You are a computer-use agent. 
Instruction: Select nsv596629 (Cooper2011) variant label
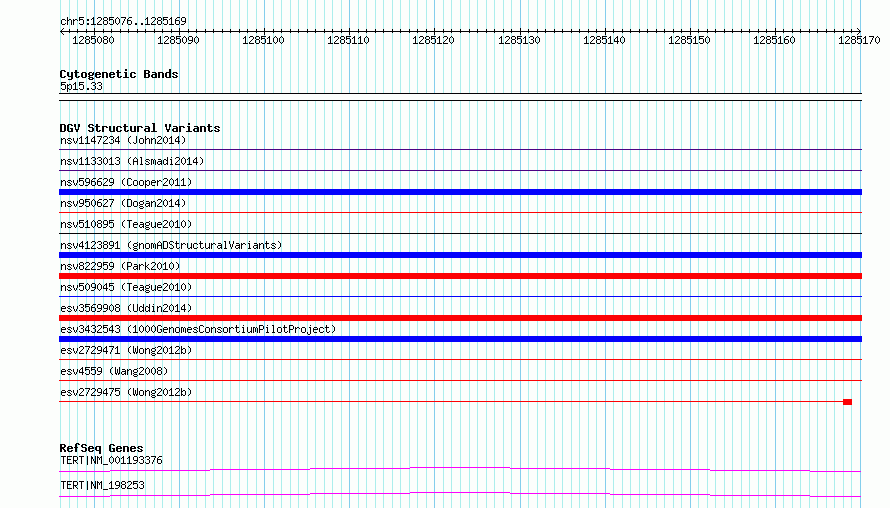point(126,182)
